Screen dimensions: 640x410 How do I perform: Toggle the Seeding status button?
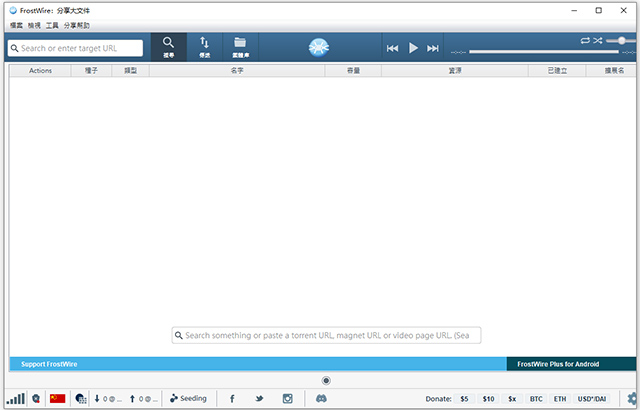(x=188, y=398)
